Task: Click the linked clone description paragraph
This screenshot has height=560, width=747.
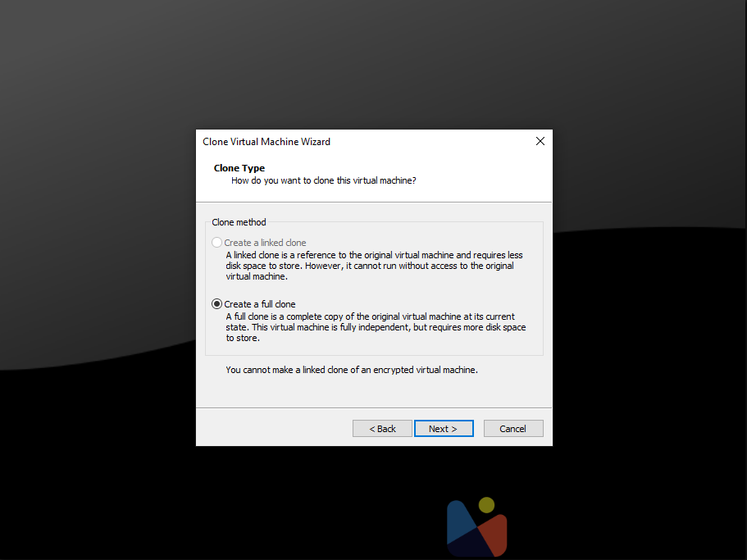Action: click(374, 266)
